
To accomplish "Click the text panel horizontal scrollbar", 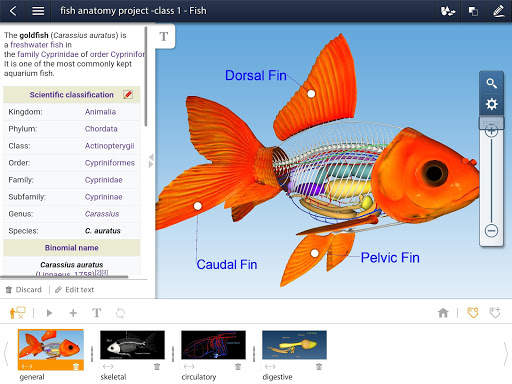I will (x=64, y=276).
